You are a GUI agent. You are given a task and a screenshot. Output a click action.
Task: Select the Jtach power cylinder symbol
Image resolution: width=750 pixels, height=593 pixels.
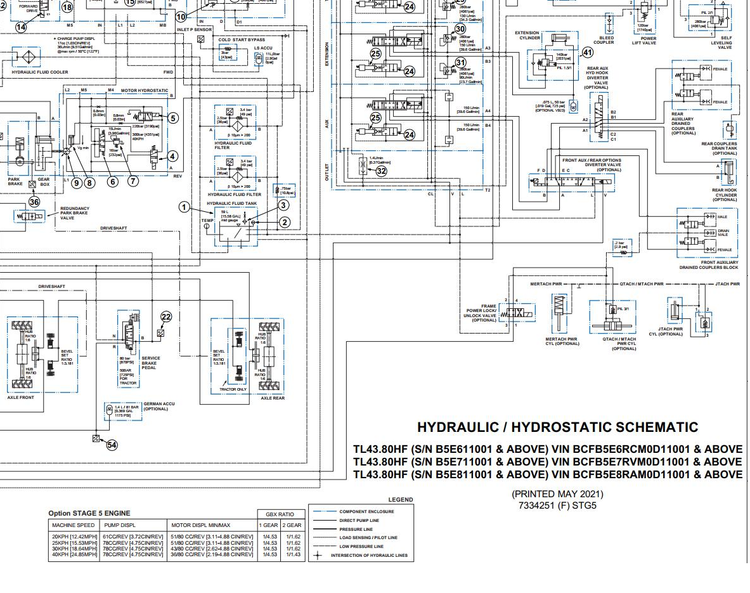(x=675, y=311)
